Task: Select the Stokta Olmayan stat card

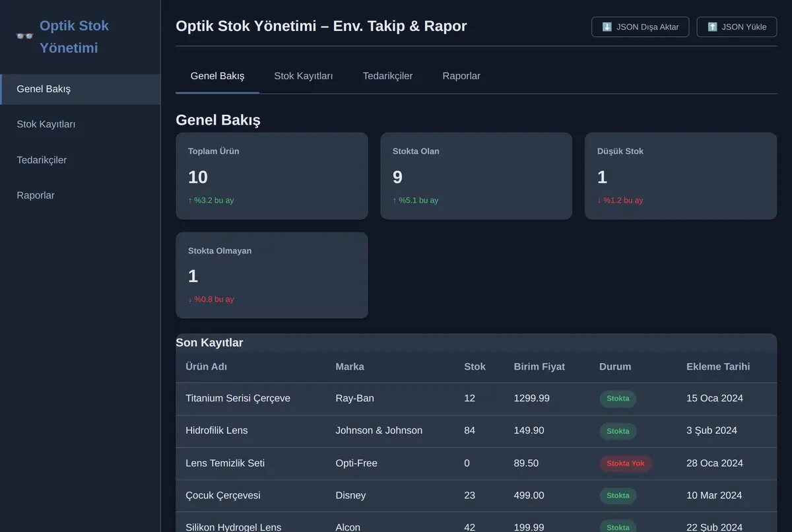Action: click(x=272, y=275)
